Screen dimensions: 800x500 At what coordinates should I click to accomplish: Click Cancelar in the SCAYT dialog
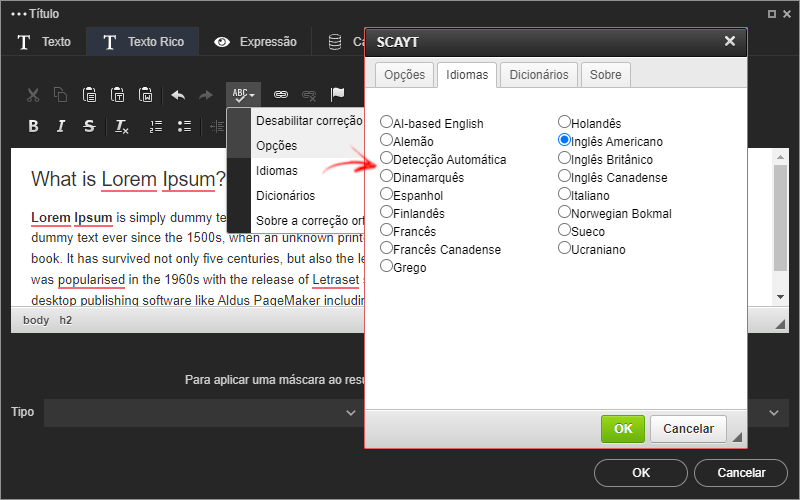(x=688, y=429)
